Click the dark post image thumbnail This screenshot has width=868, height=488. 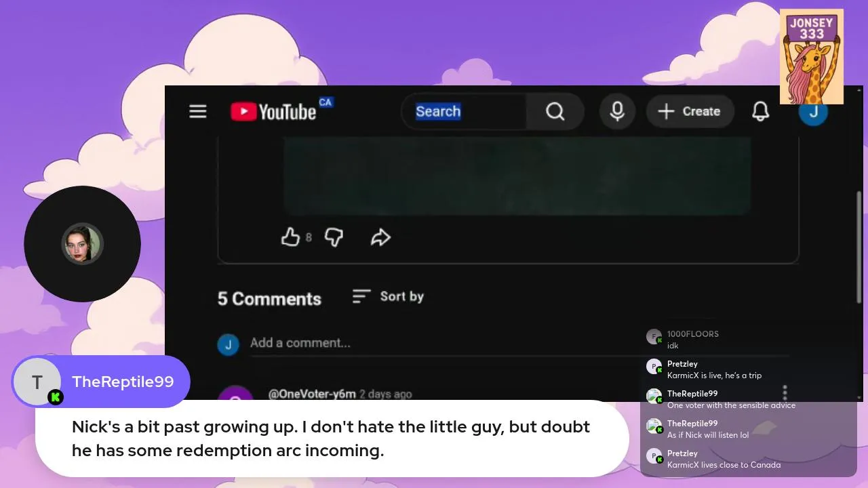(x=517, y=176)
